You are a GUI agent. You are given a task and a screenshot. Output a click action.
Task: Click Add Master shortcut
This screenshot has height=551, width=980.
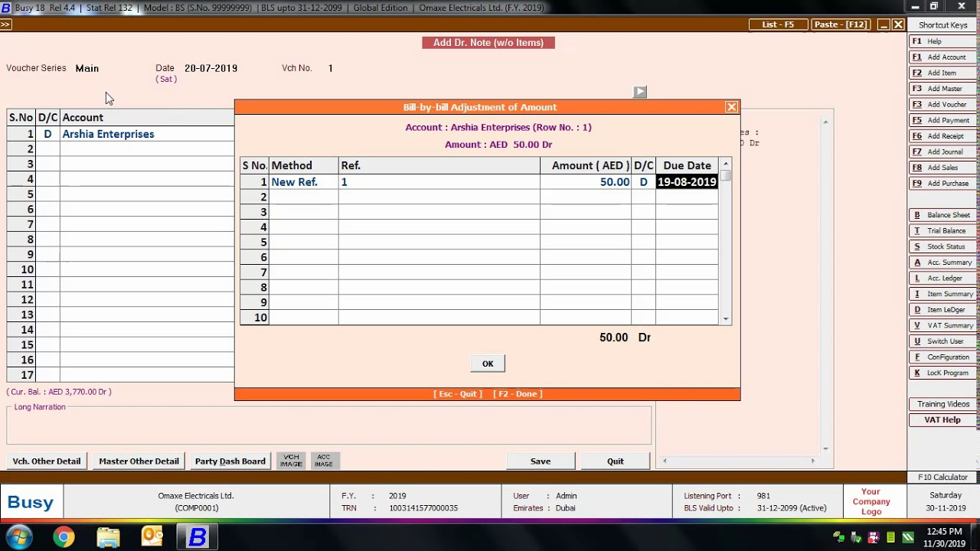[x=942, y=89]
